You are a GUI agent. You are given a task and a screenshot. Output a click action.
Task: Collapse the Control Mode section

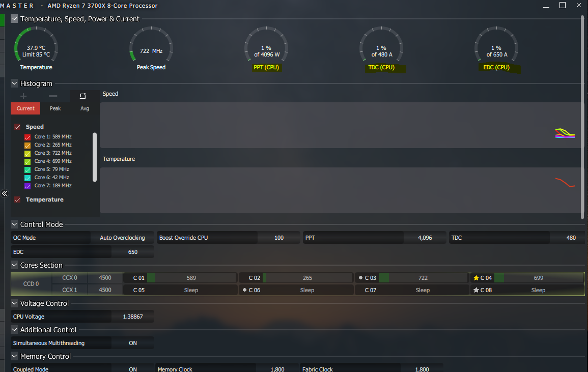(x=14, y=224)
